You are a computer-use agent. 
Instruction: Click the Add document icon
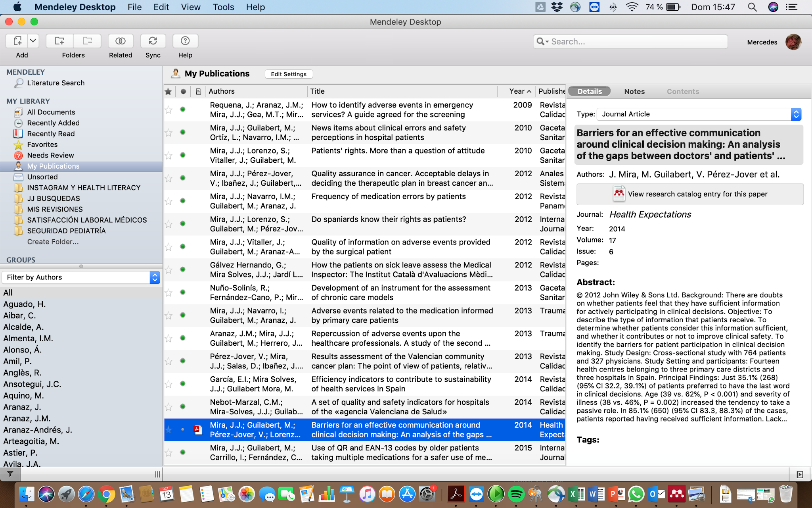pos(17,41)
